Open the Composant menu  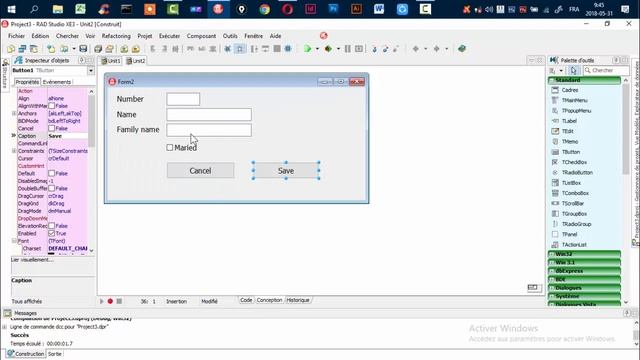[201, 36]
